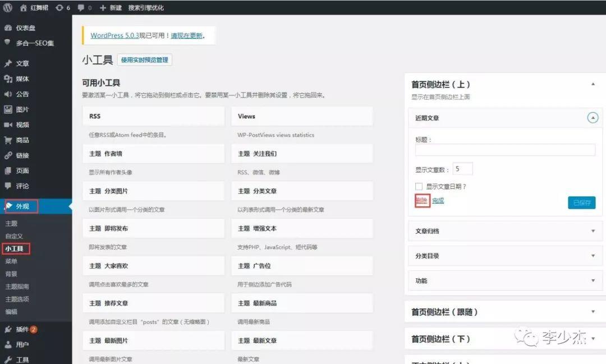Click 请现在更新 link

(x=187, y=35)
